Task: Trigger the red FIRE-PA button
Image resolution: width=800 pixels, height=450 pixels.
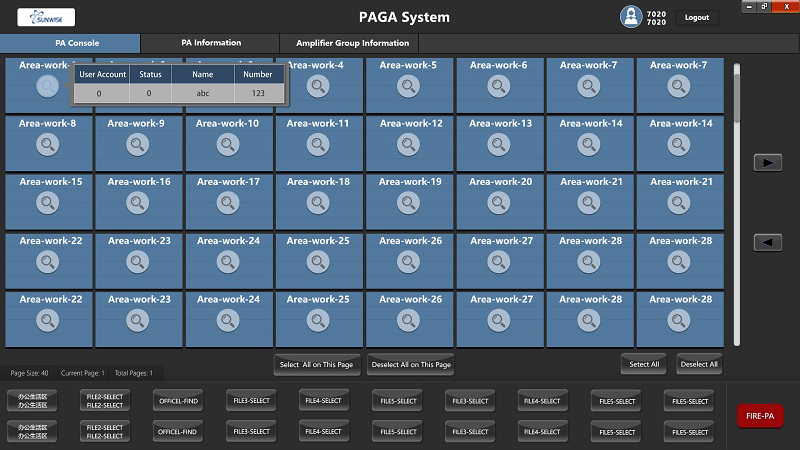Action: (x=759, y=416)
